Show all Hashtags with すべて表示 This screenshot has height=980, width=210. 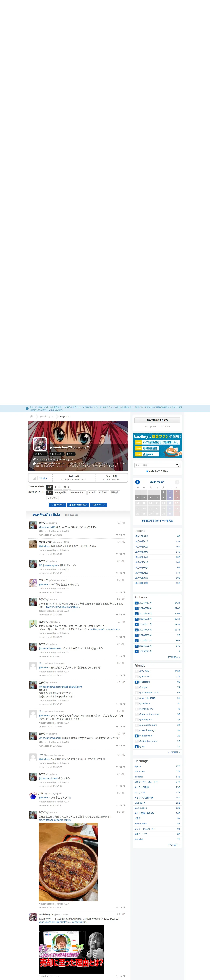[x=174, y=845]
